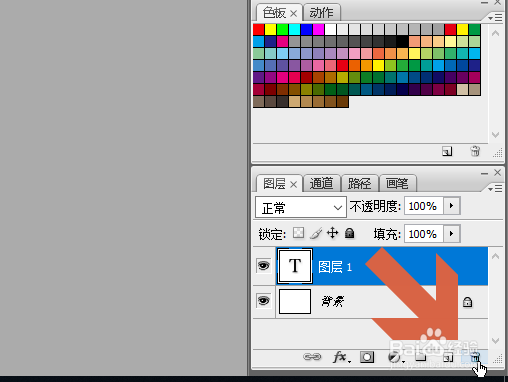The width and height of the screenshot is (508, 382).
Task: Switch to the 通道 tab
Action: pyautogui.click(x=321, y=183)
